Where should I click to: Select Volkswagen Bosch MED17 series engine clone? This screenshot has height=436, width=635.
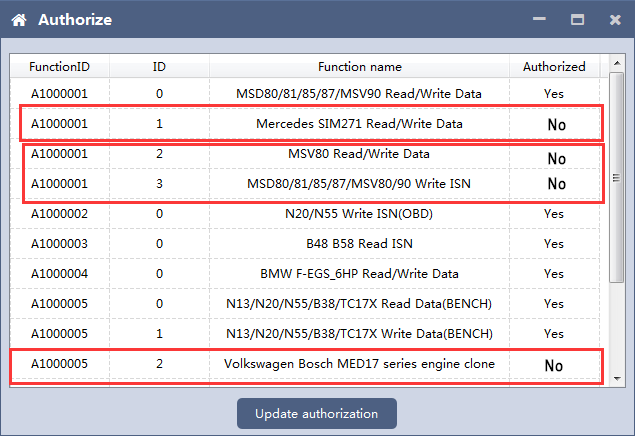(305, 364)
